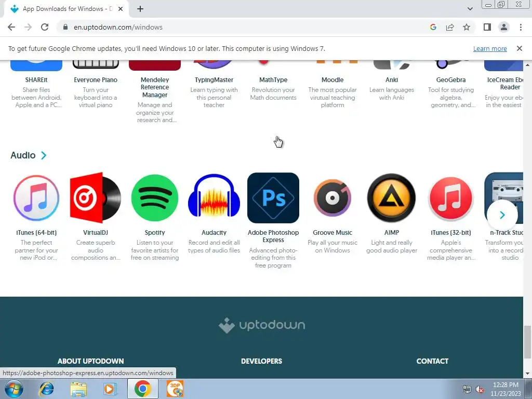Click the ABOUT UPTODOWN footer heading
Image resolution: width=532 pixels, height=399 pixels.
pyautogui.click(x=90, y=362)
